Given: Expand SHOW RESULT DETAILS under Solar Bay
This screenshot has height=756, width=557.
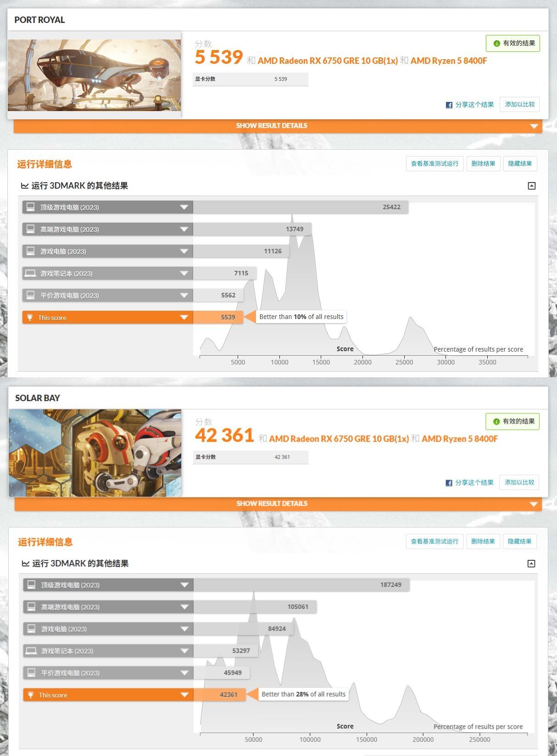Looking at the screenshot, I should (278, 504).
